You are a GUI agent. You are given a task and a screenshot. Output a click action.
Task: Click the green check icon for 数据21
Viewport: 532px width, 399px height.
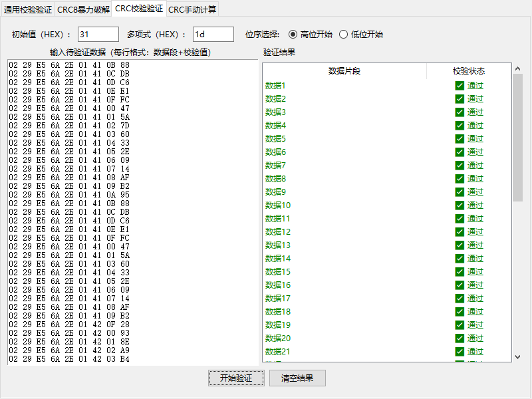pos(460,352)
